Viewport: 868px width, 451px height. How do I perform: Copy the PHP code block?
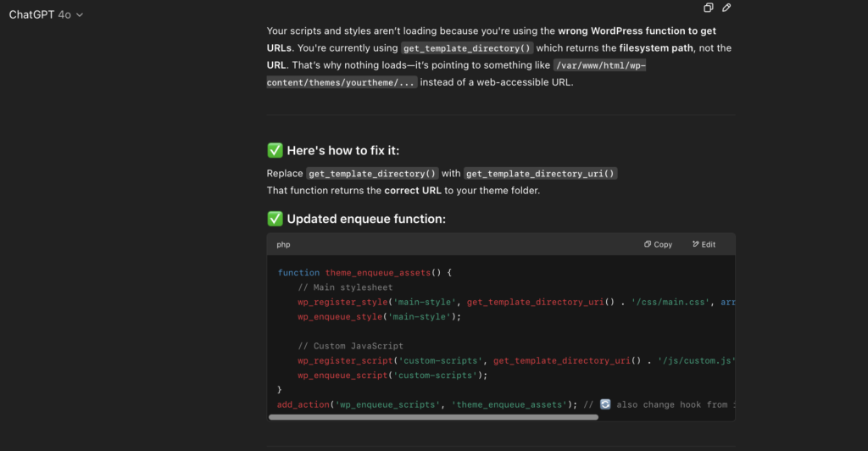coord(658,244)
